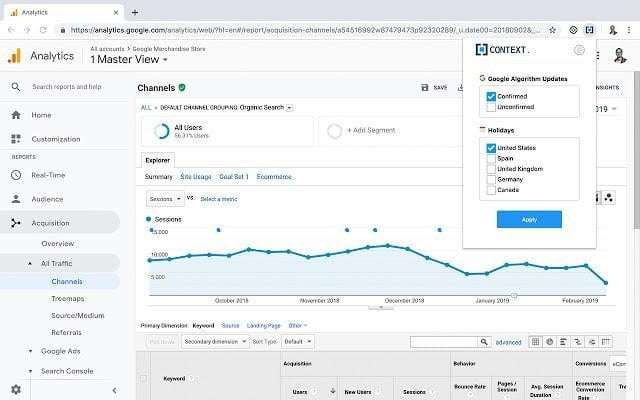This screenshot has height=400, width=640.
Task: Open the Other primary dimension dropdown
Action: pos(298,325)
